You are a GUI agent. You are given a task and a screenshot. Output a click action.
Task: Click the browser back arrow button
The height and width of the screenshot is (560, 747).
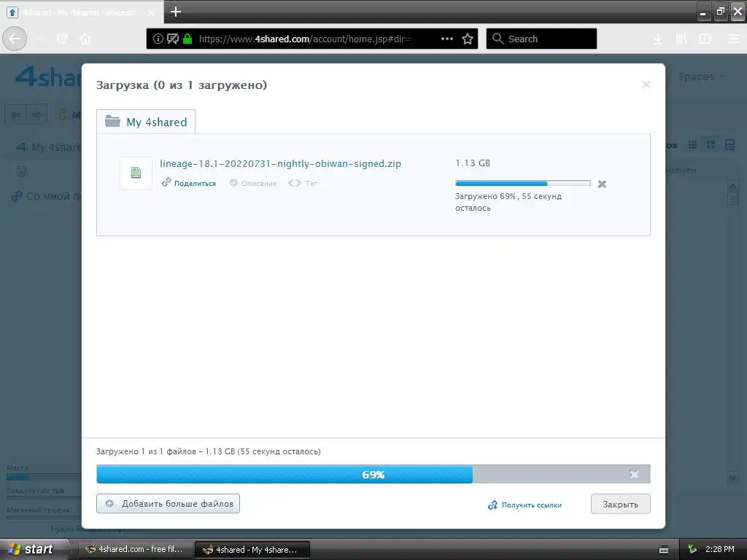[15, 39]
